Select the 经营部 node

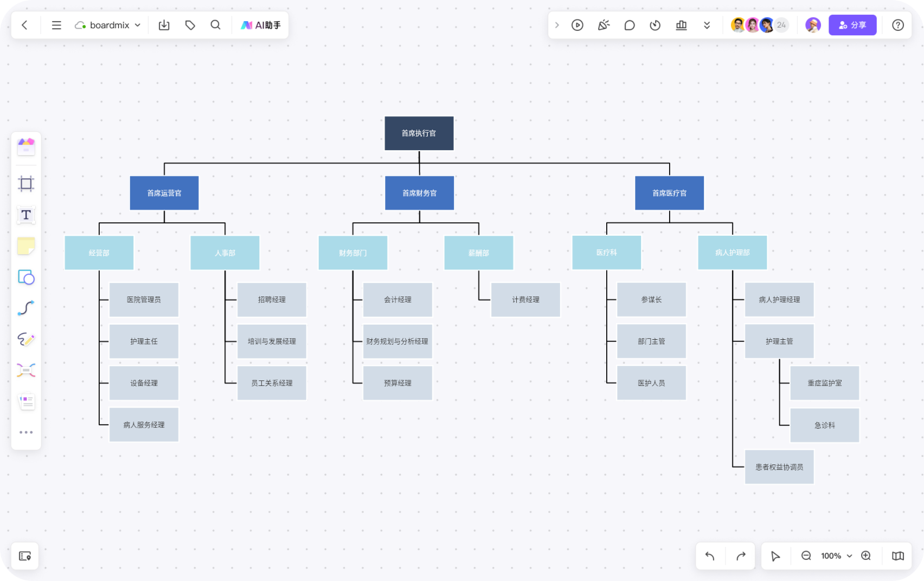(x=99, y=253)
